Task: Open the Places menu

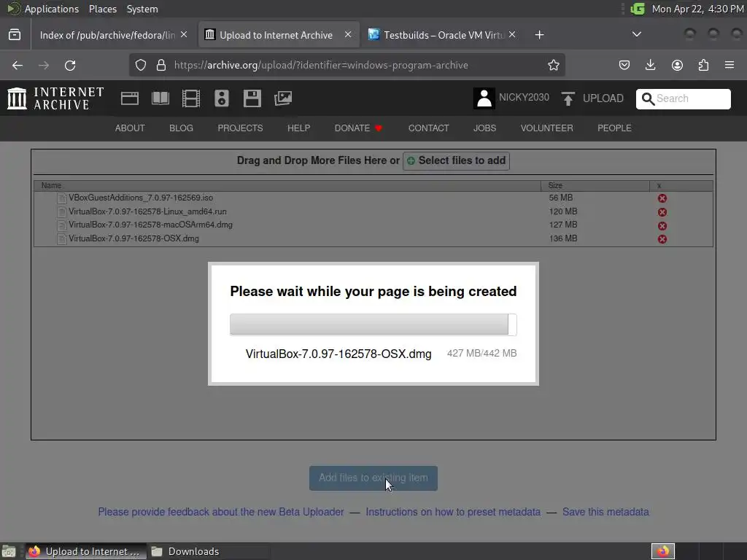Action: pyautogui.click(x=103, y=9)
